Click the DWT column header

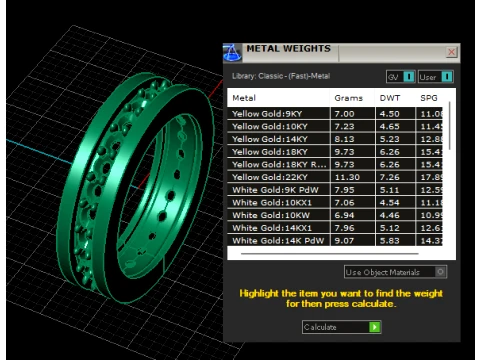(x=390, y=98)
